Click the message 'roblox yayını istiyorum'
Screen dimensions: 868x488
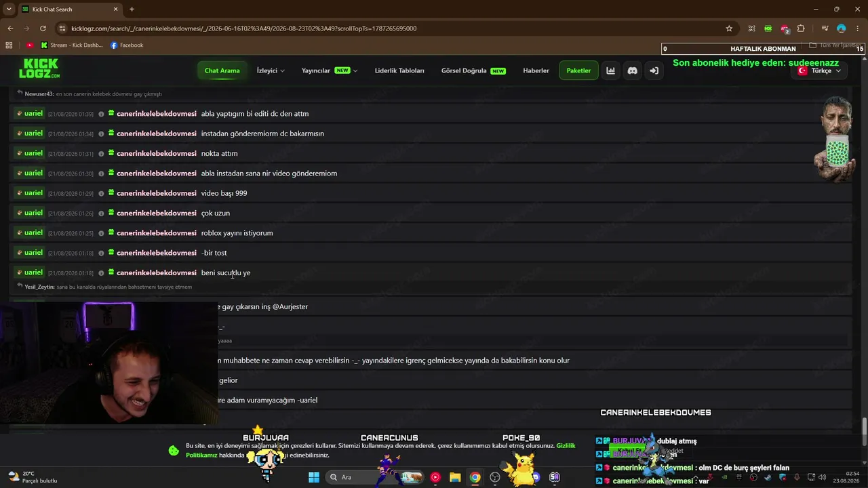237,233
